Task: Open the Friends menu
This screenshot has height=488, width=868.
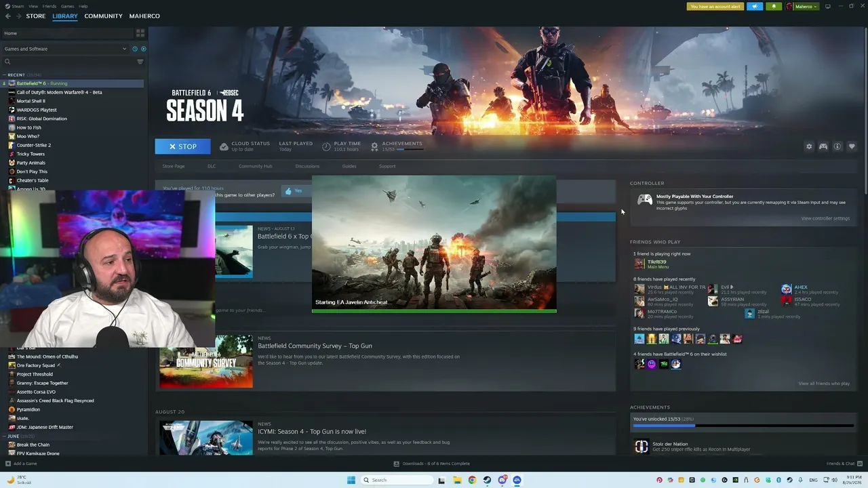Action: [x=50, y=6]
